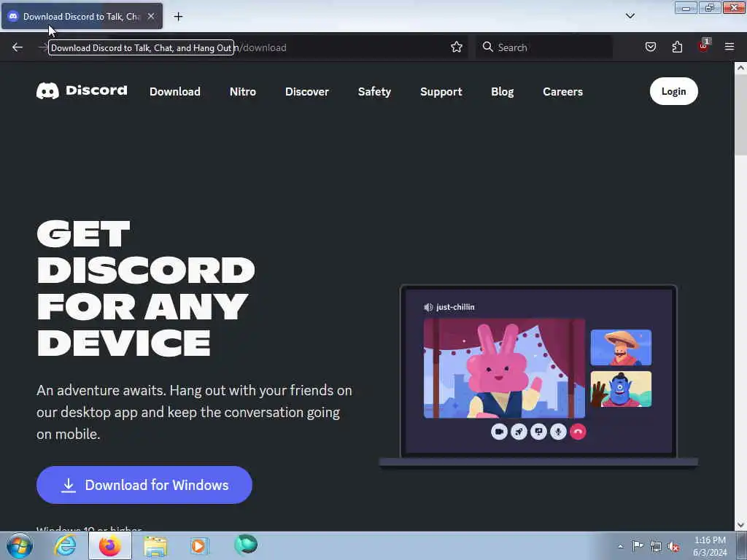Click the speaker icon beside just-chillin
Viewport: 747px width, 560px height.
coord(428,307)
